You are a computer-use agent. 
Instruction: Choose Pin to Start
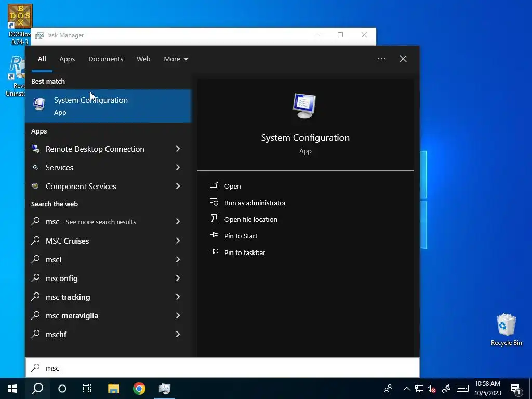pos(241,236)
